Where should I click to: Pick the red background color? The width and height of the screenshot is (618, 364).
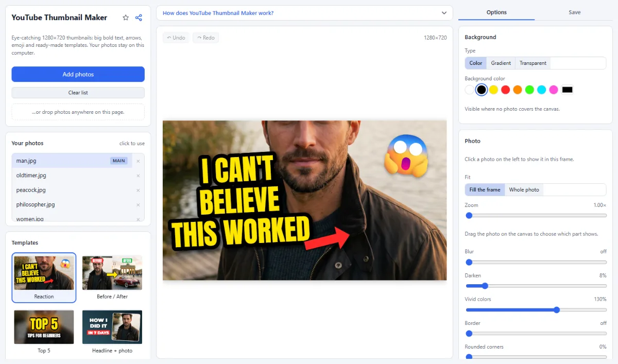coord(505,90)
